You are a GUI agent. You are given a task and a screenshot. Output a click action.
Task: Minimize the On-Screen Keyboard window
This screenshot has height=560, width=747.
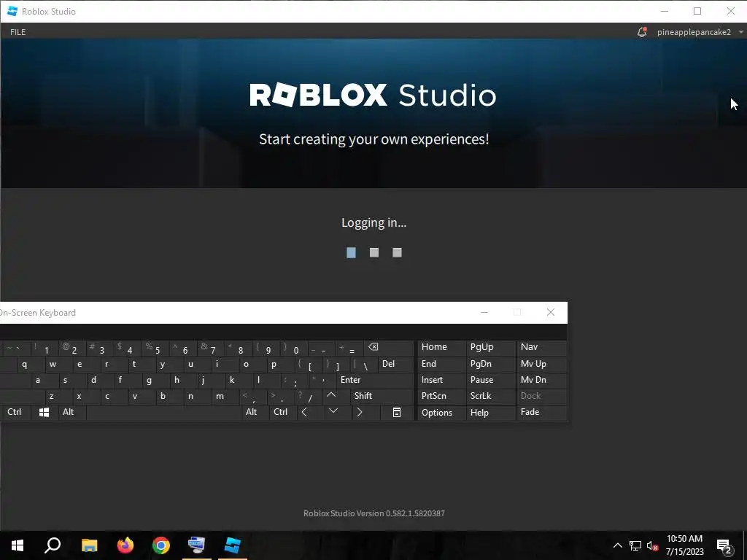pos(484,312)
